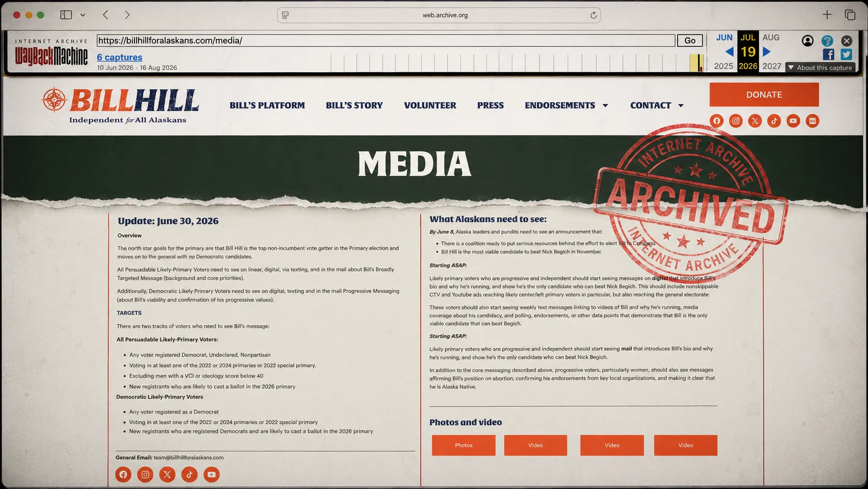The height and width of the screenshot is (489, 868).
Task: Open the Wayback user account icon
Action: pyautogui.click(x=807, y=41)
